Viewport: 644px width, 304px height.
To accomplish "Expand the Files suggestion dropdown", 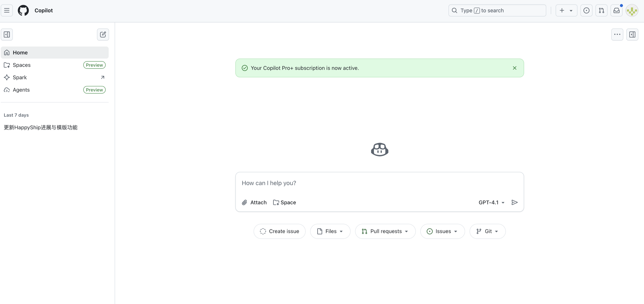I will click(330, 232).
